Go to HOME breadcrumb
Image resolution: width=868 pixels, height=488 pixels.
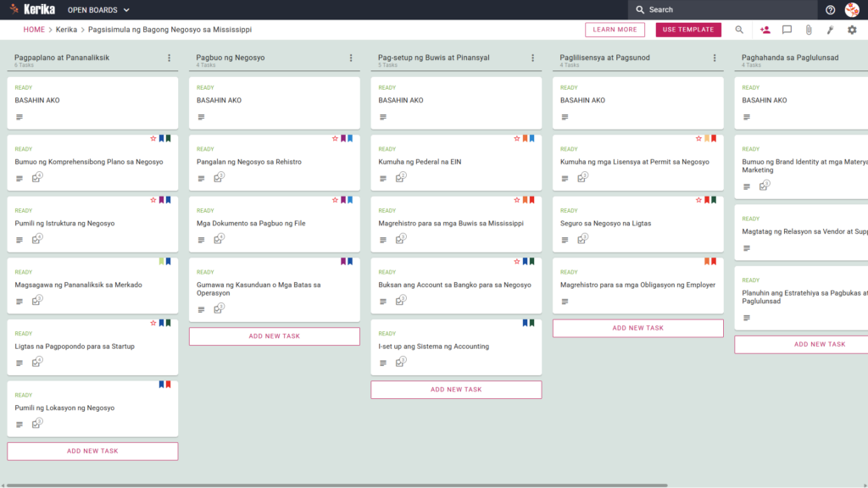[34, 30]
